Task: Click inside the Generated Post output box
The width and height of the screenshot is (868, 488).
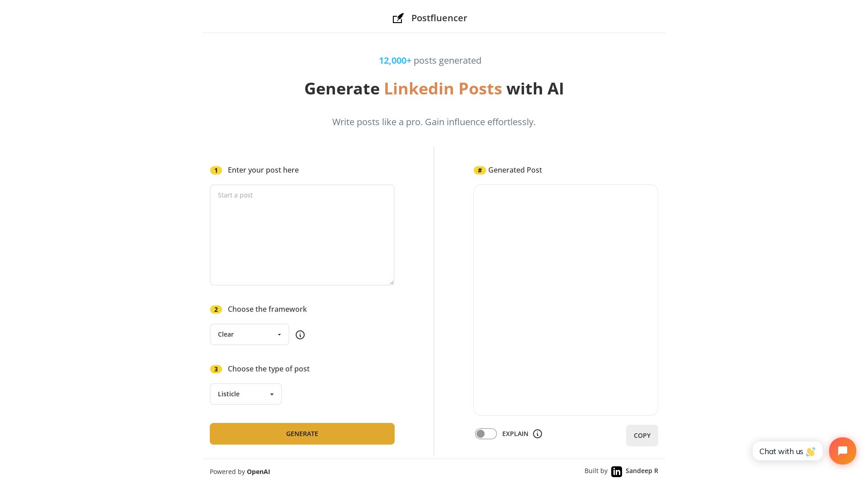Action: click(x=566, y=300)
